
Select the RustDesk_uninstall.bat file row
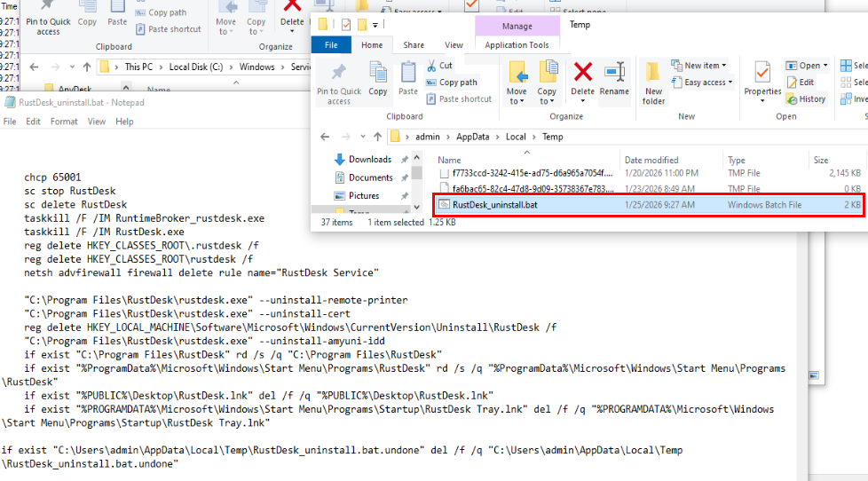(x=648, y=205)
